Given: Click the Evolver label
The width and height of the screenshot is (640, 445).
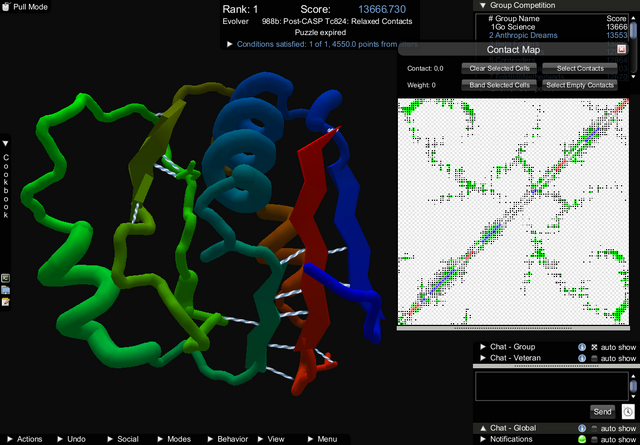Looking at the screenshot, I should (235, 21).
